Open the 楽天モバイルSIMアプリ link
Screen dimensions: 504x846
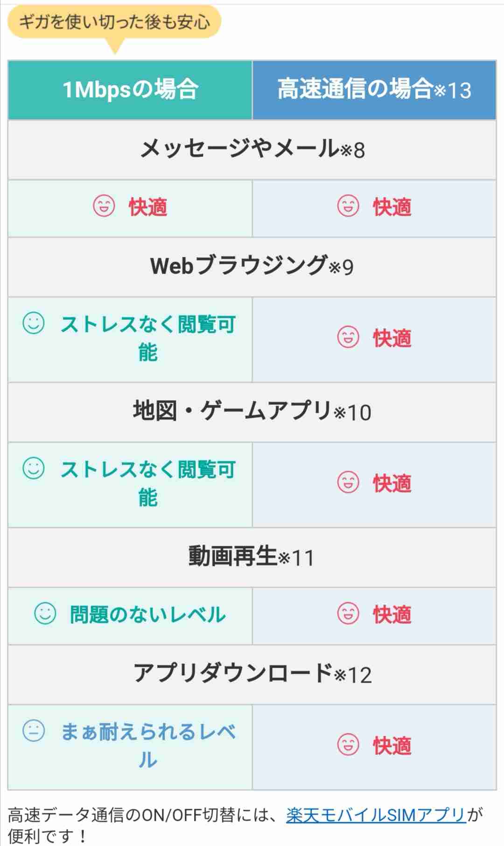coord(376,815)
